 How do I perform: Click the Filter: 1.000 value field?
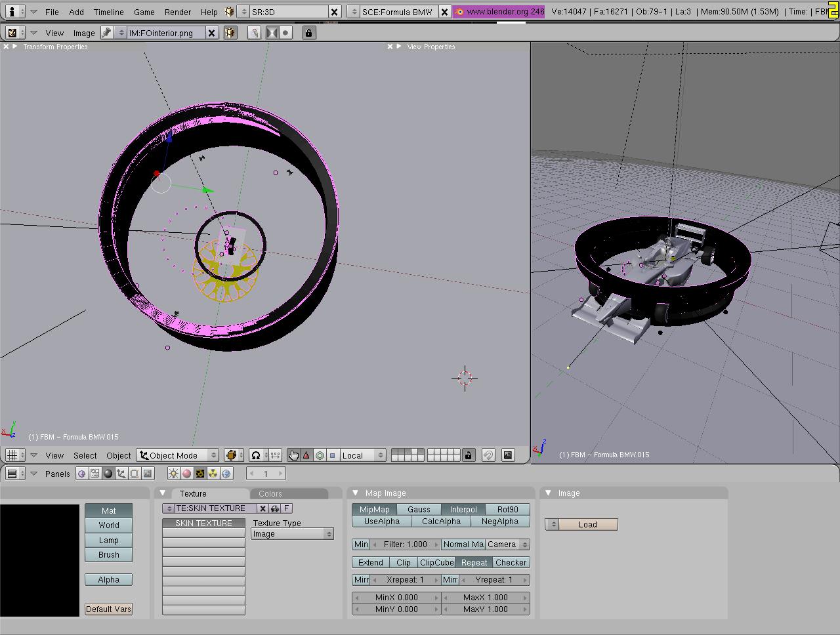(x=406, y=544)
